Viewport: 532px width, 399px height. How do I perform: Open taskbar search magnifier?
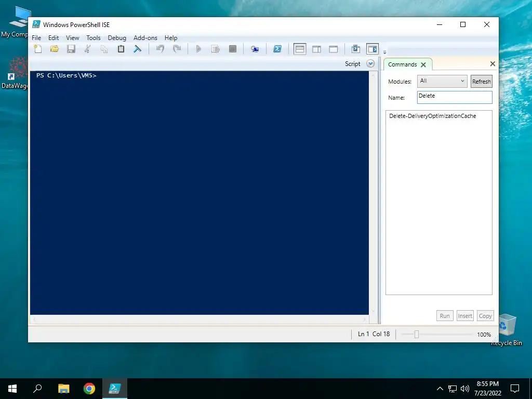tap(37, 389)
